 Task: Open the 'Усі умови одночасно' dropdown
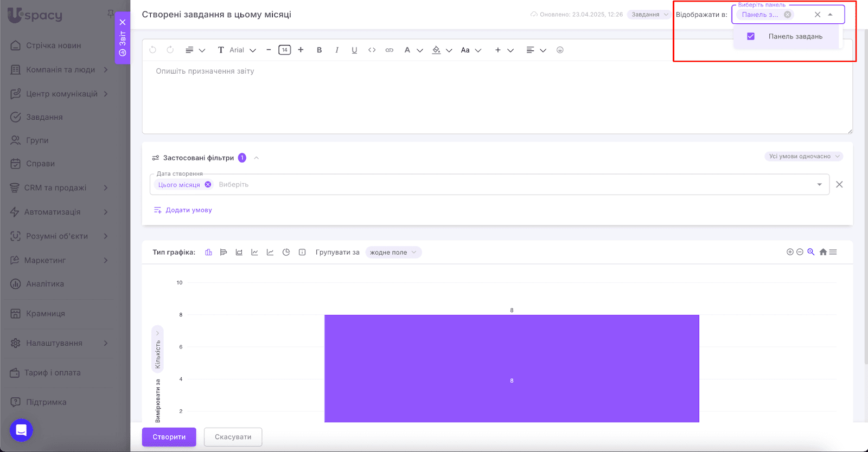pyautogui.click(x=803, y=156)
